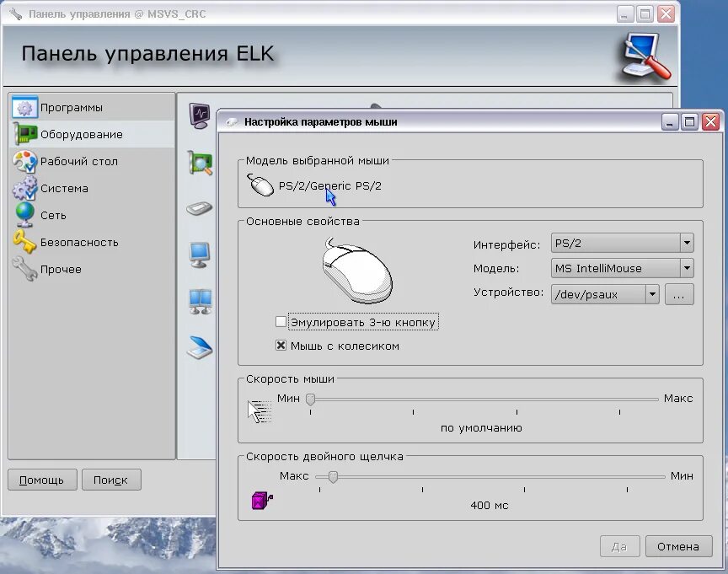Click the wrench Прочее icon
Image resolution: width=728 pixels, height=574 pixels.
[24, 269]
